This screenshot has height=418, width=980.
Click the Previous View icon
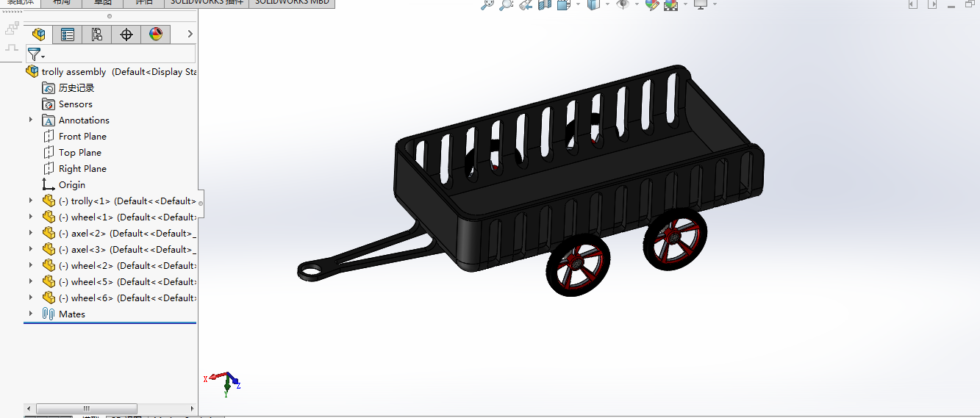pos(525,4)
